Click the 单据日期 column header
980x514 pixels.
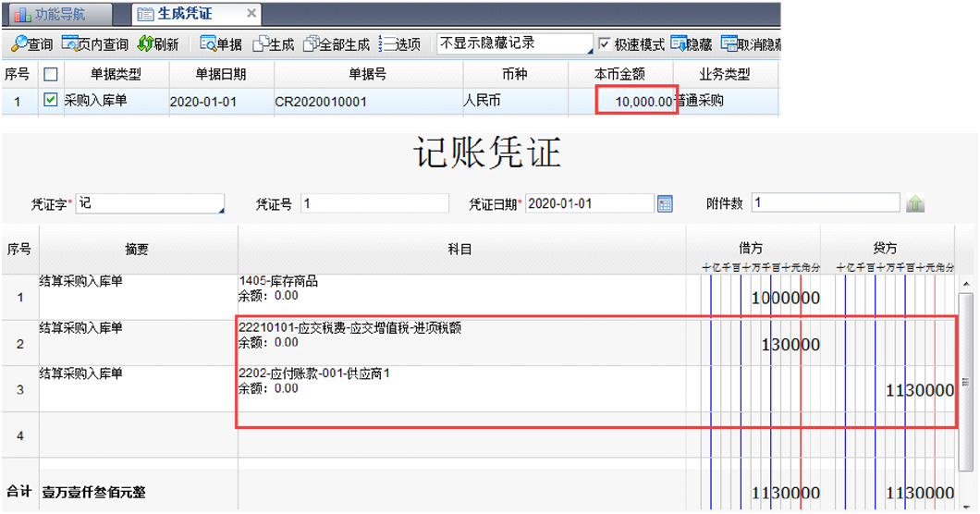point(221,74)
